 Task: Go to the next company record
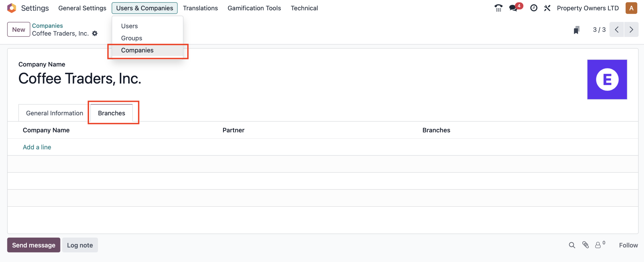(631, 30)
